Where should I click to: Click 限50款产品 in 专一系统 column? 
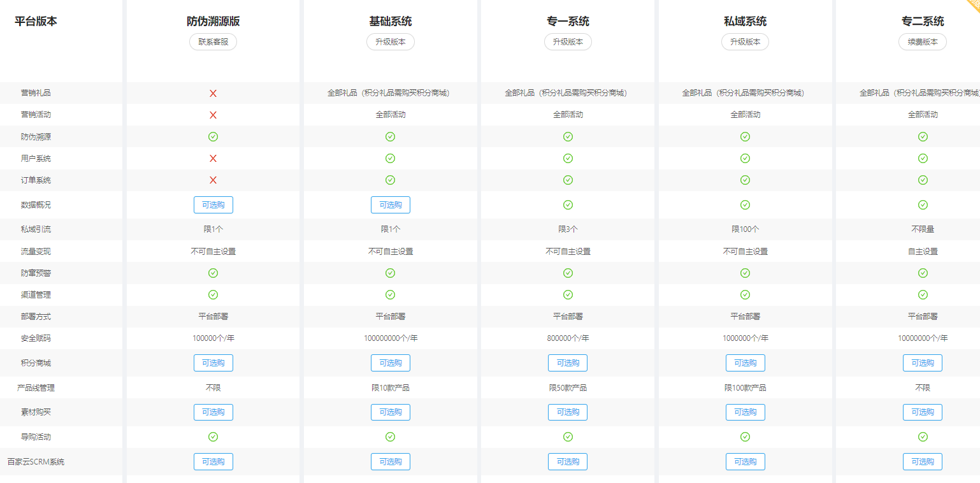click(x=568, y=387)
